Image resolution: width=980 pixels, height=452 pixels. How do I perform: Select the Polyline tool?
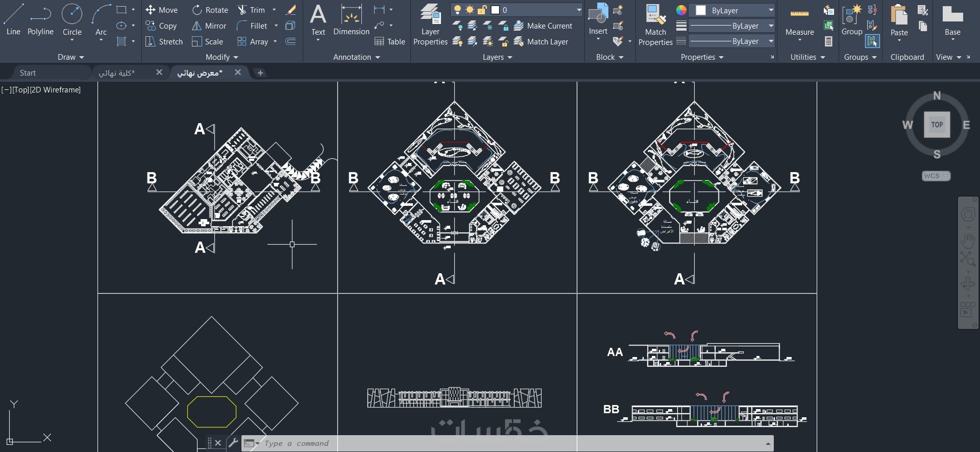pos(40,19)
